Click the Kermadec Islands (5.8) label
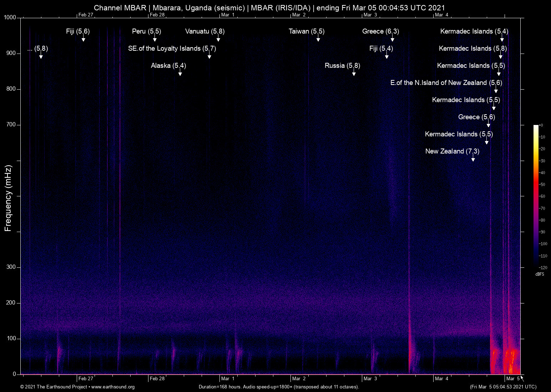 pos(472,49)
